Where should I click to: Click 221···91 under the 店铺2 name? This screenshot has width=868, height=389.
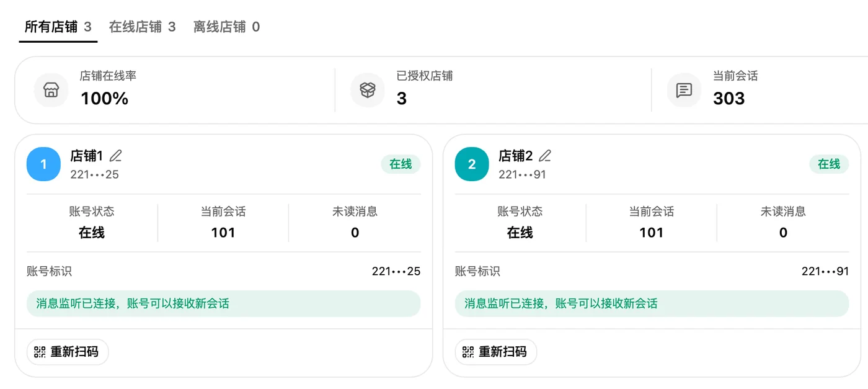[x=523, y=174]
